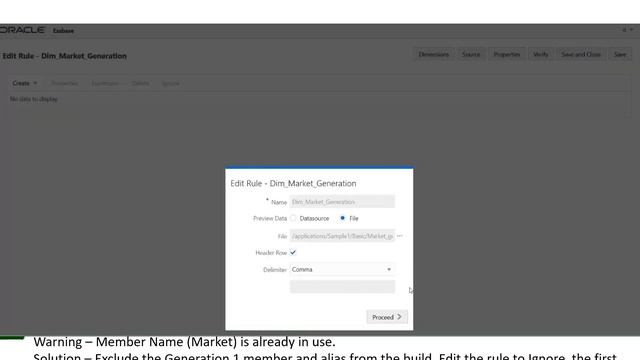Open the file browse ellipsis icon
The height and width of the screenshot is (360, 640).
click(x=400, y=236)
